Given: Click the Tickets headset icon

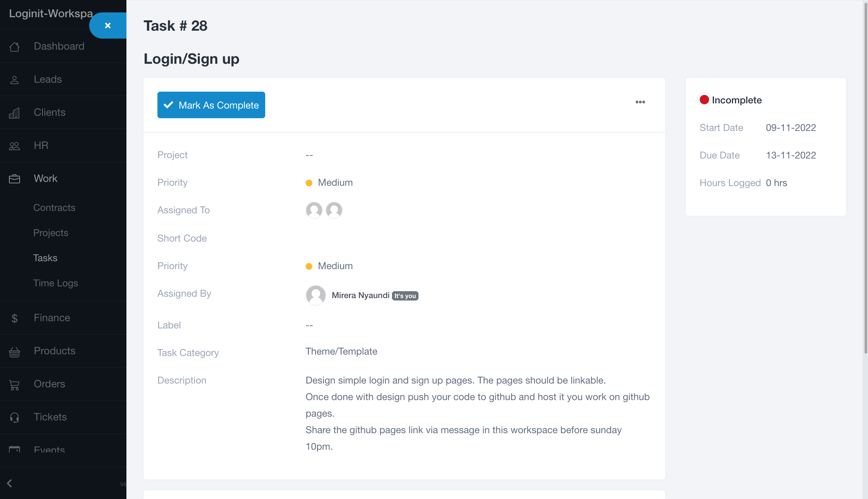Looking at the screenshot, I should click(14, 417).
